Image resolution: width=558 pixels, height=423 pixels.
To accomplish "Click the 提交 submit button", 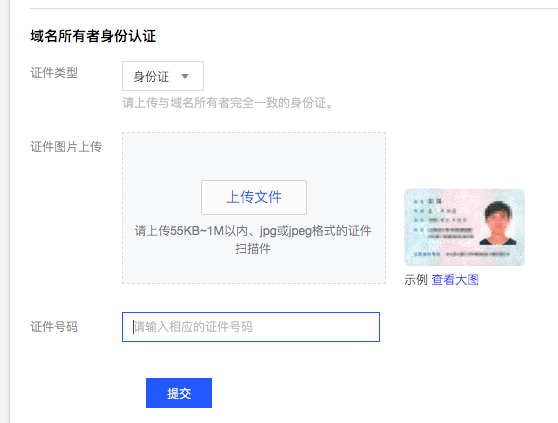I will [x=179, y=393].
